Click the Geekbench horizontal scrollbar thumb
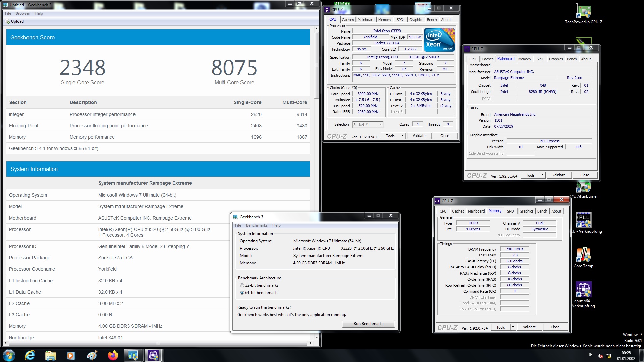The width and height of the screenshot is (644, 362). pyautogui.click(x=158, y=343)
